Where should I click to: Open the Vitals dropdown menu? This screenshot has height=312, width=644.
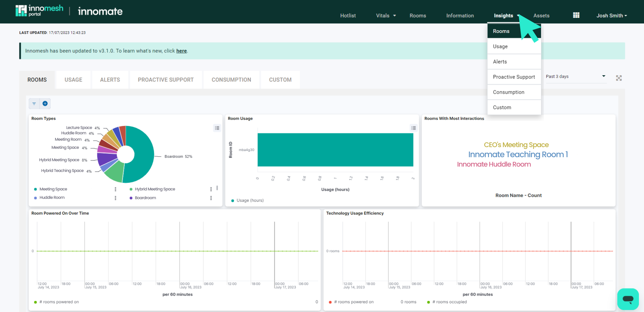click(385, 15)
